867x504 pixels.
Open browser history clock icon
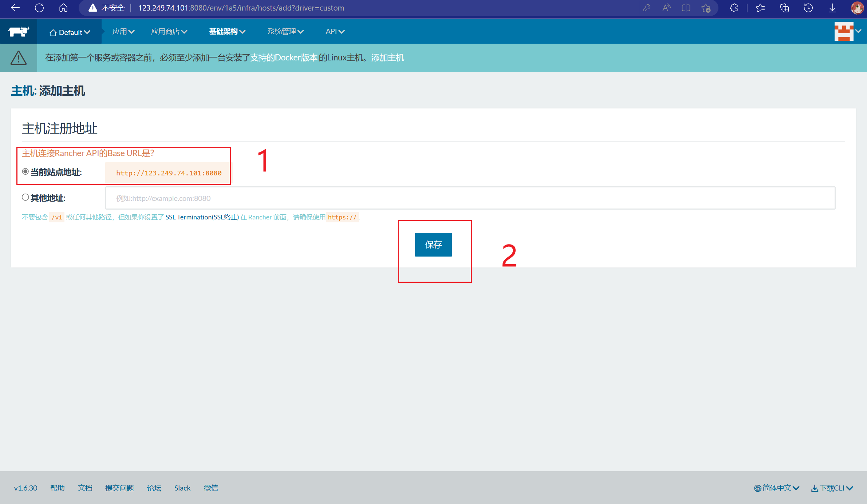808,8
